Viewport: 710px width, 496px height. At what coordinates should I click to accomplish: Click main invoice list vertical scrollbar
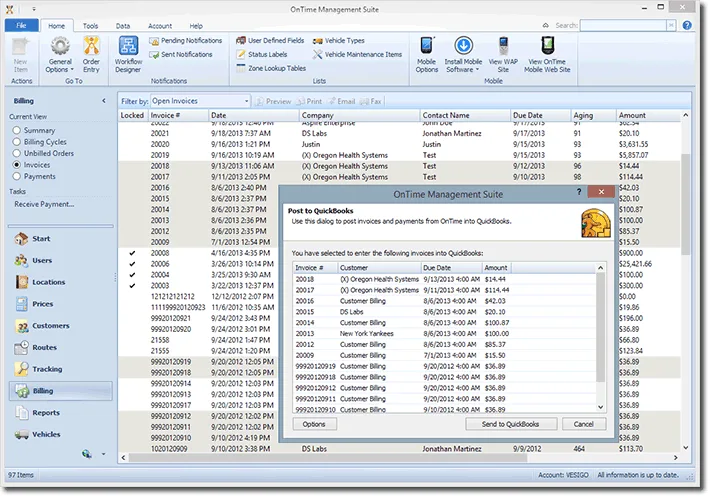686,204
